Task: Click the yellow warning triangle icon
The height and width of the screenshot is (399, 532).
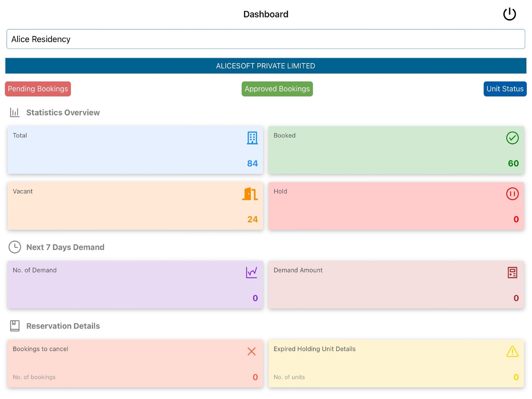Action: [x=512, y=351]
